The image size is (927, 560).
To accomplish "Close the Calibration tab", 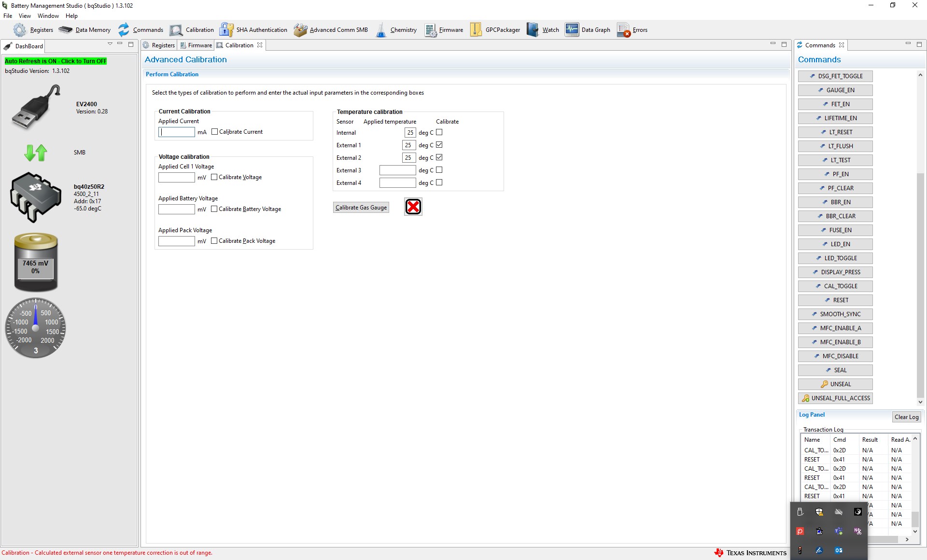I will (260, 45).
